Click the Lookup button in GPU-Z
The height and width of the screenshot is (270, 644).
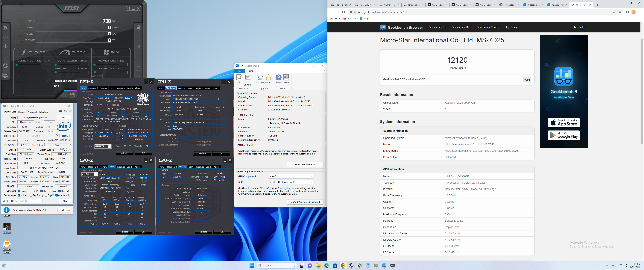pos(64,117)
